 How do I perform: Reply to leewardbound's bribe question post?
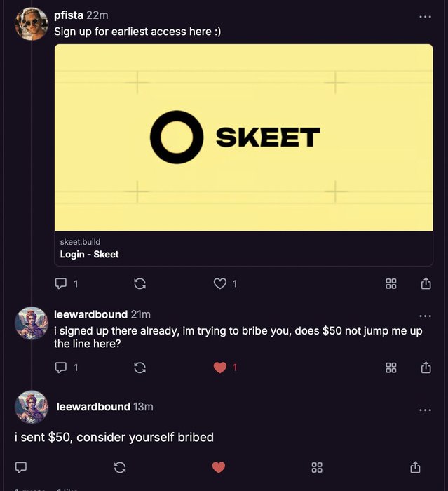(61, 367)
